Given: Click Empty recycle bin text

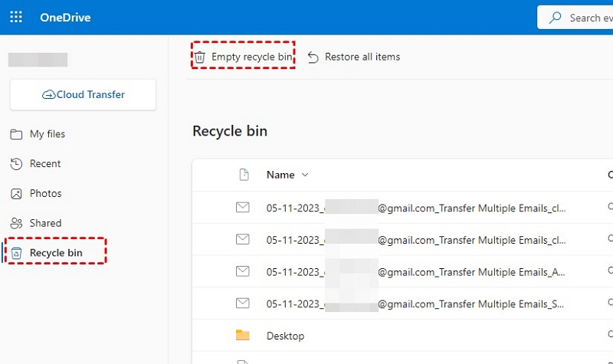Looking at the screenshot, I should (x=252, y=57).
